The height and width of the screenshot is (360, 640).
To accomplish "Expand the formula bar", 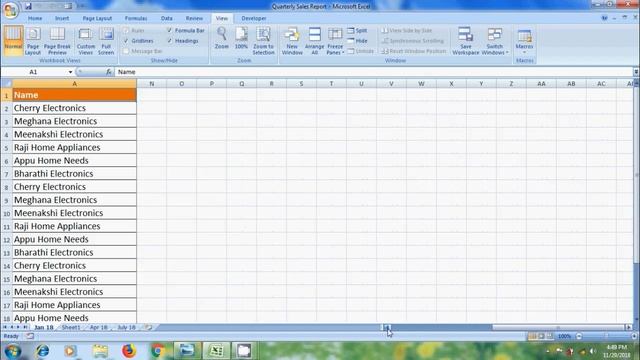I will (636, 72).
